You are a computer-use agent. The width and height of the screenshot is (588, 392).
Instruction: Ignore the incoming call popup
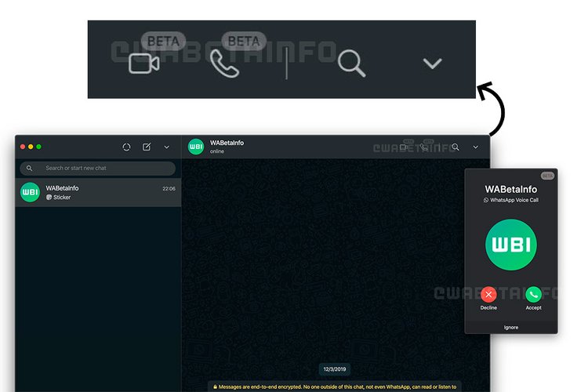[x=511, y=328]
